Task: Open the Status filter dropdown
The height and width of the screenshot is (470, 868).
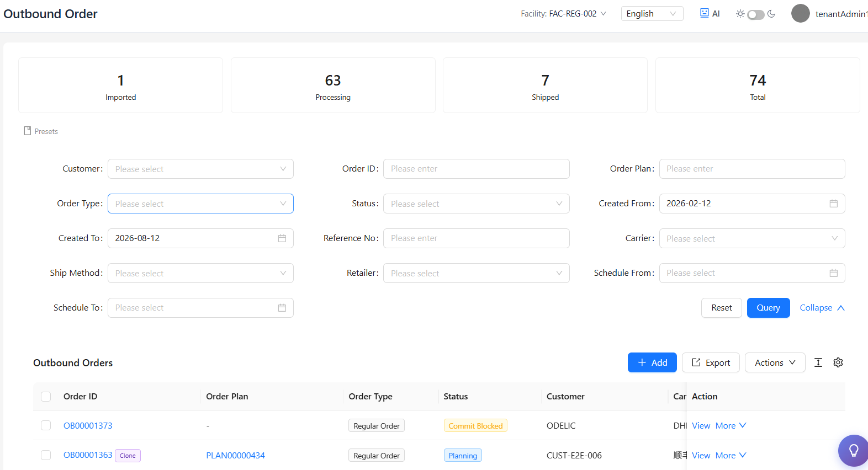Action: point(477,204)
